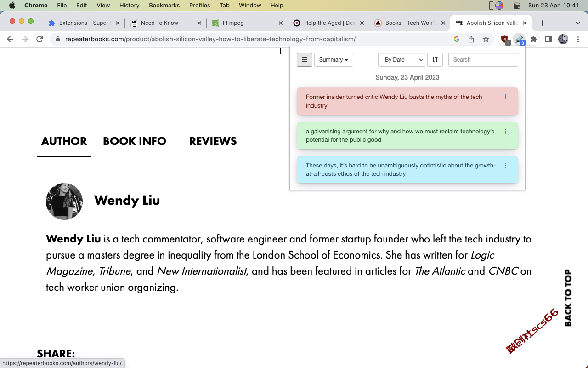Go back to previous page

(10, 40)
